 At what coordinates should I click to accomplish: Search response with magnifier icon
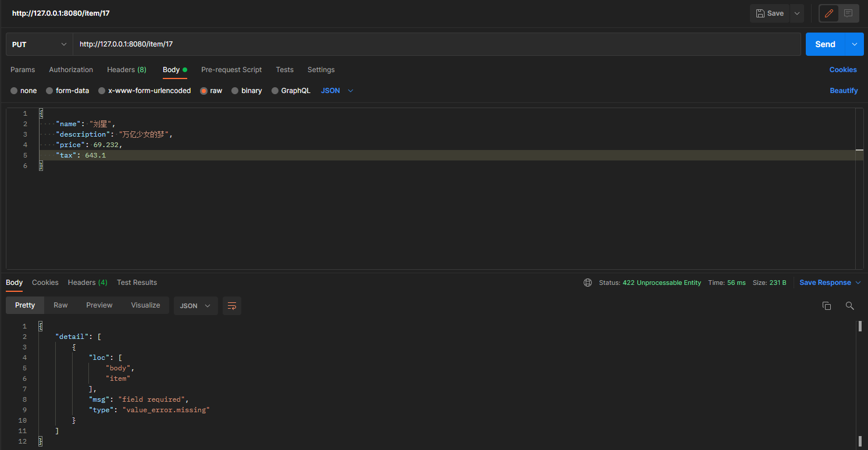[x=849, y=306]
